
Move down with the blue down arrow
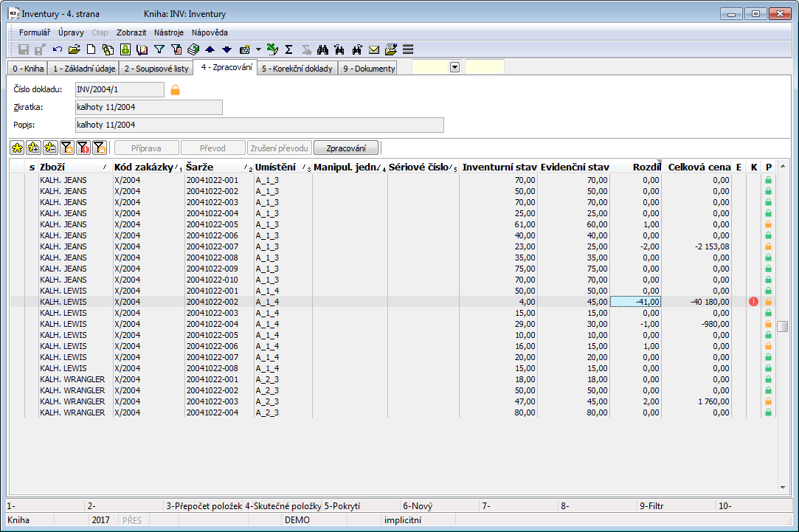point(226,49)
